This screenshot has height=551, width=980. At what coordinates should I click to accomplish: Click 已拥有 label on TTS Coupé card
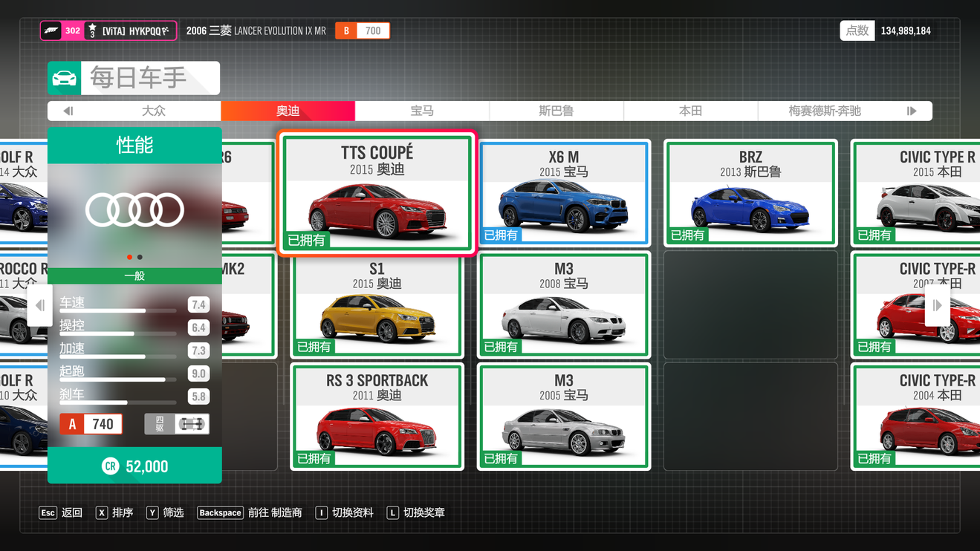(307, 240)
